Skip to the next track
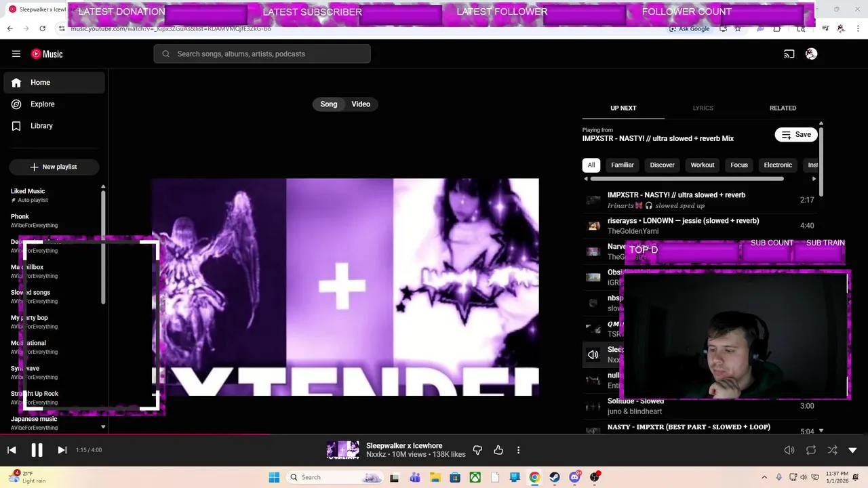 pyautogui.click(x=62, y=450)
